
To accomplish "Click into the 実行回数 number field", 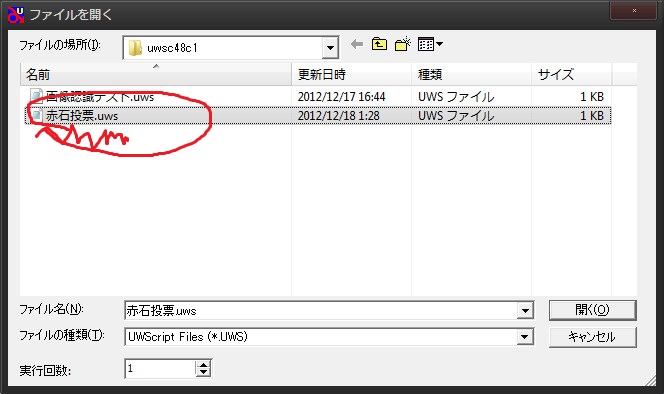I will (160, 369).
